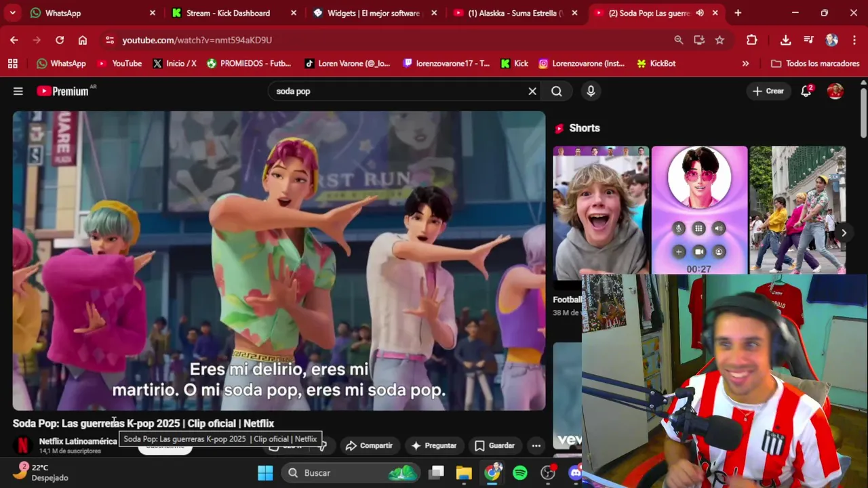Show next Shorts with the right arrow

844,232
